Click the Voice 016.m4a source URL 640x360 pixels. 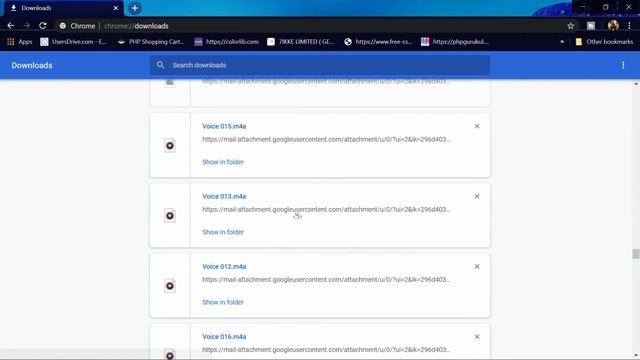coord(326,350)
